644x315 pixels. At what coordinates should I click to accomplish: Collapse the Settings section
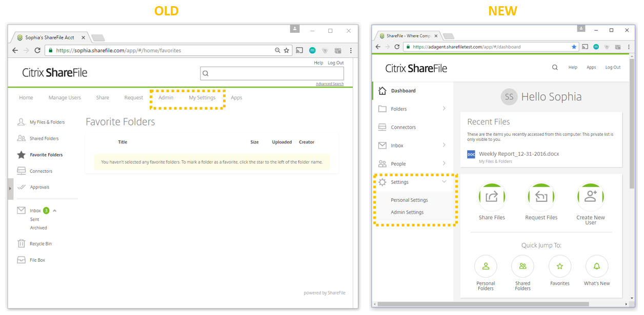pyautogui.click(x=444, y=182)
